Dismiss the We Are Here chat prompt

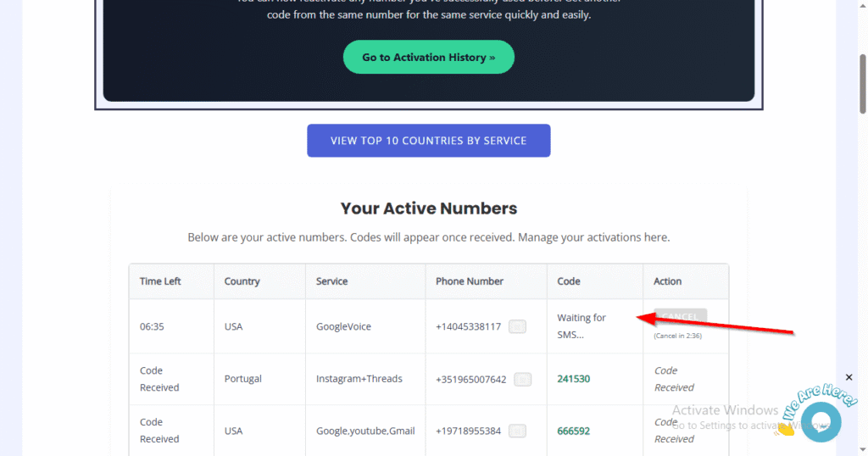pos(849,377)
